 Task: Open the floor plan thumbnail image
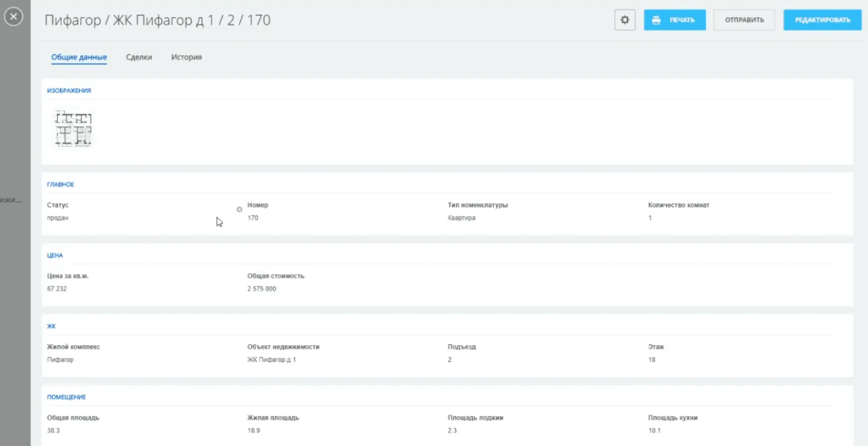(73, 129)
